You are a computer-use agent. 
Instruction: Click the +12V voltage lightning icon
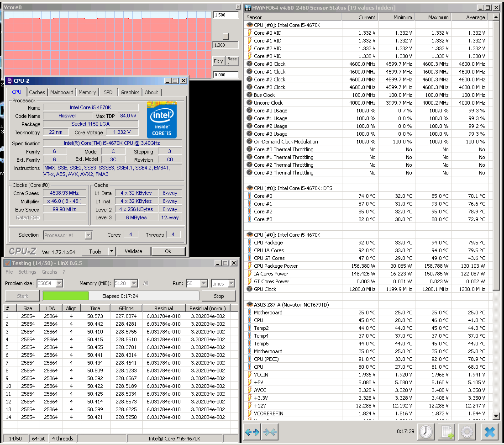[x=249, y=405]
